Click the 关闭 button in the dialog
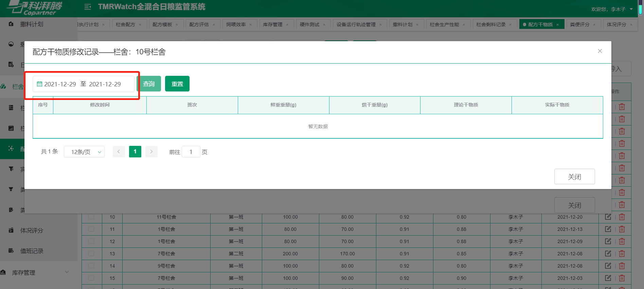The image size is (644, 289). coord(574,176)
